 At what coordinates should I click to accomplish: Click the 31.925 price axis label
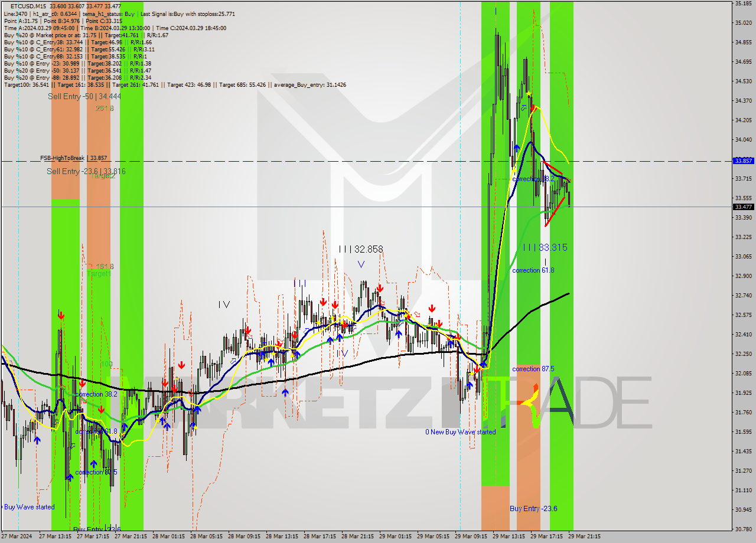pyautogui.click(x=743, y=393)
